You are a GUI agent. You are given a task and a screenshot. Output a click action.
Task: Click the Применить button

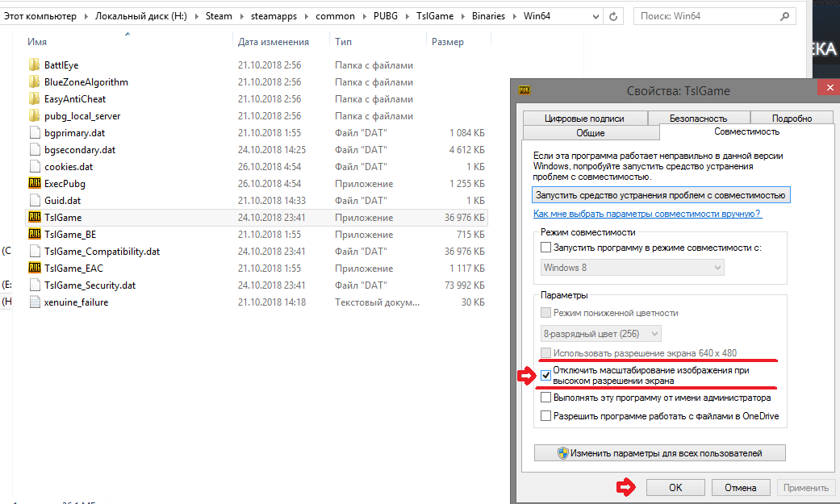pos(806,487)
